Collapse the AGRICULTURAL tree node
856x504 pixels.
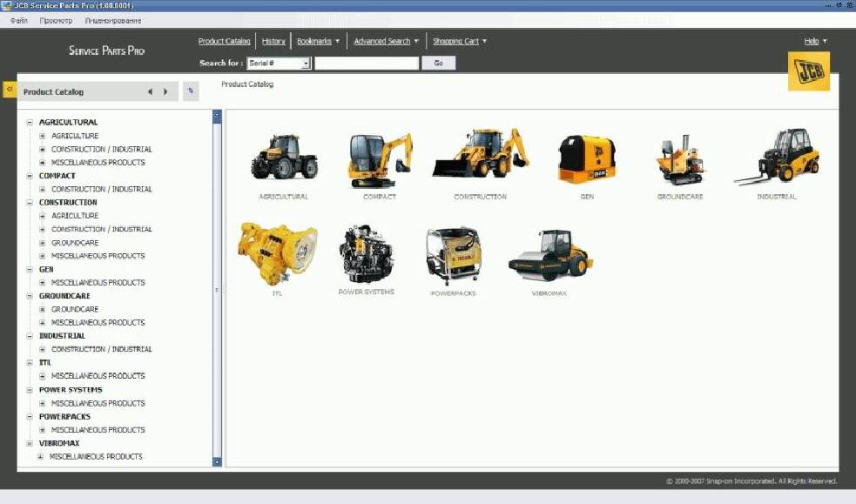pos(30,123)
